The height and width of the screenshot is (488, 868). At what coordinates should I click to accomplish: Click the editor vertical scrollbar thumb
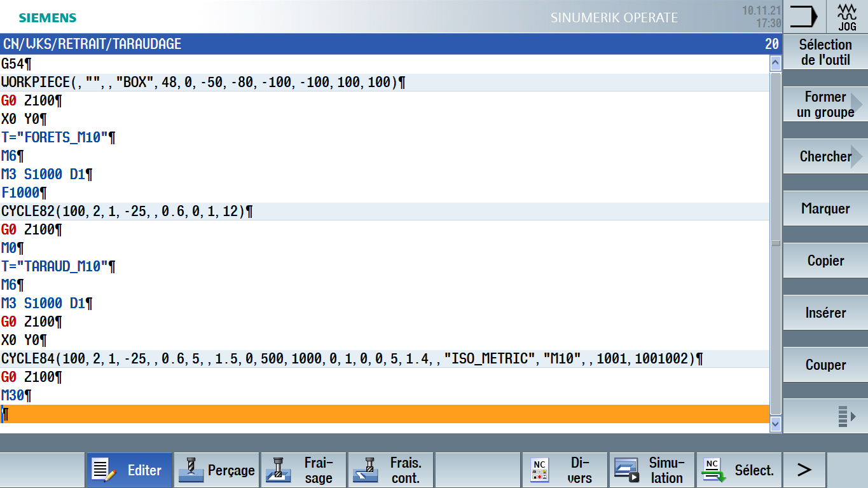[775, 243]
